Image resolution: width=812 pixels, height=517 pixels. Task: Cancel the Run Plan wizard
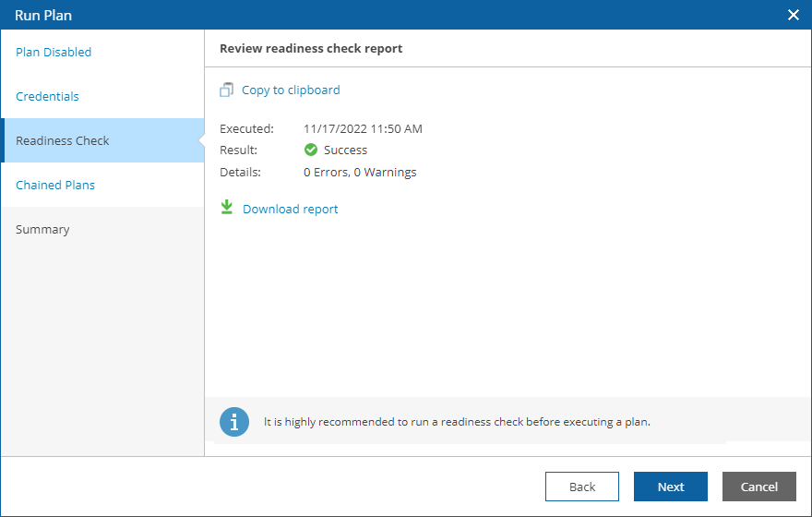pyautogui.click(x=759, y=487)
